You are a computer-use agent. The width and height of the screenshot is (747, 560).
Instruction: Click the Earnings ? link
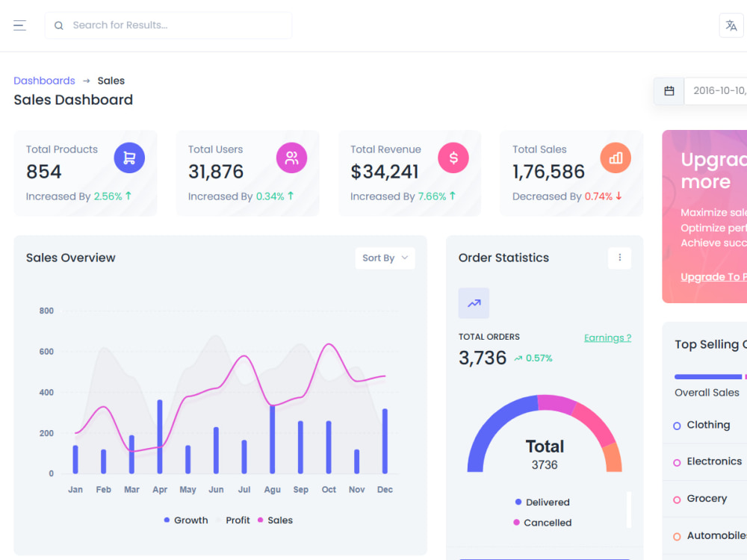(x=607, y=337)
